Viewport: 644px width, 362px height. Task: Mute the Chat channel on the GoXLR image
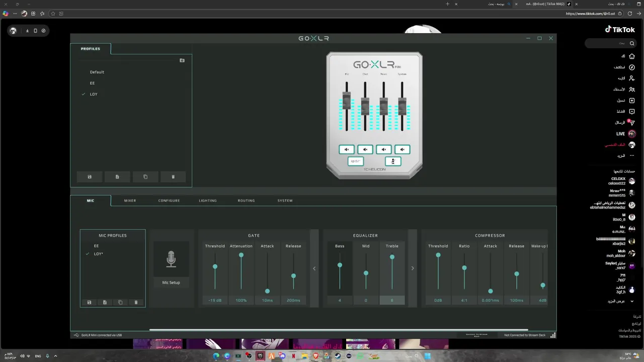pyautogui.click(x=365, y=149)
